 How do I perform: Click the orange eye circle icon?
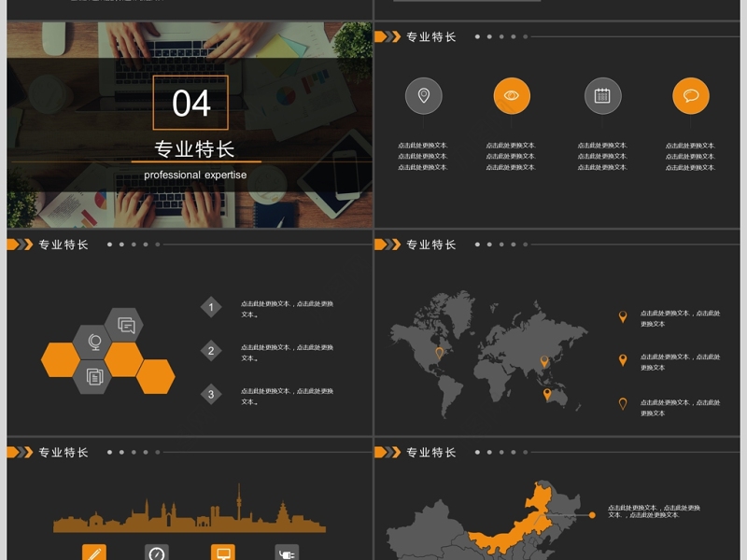point(511,96)
